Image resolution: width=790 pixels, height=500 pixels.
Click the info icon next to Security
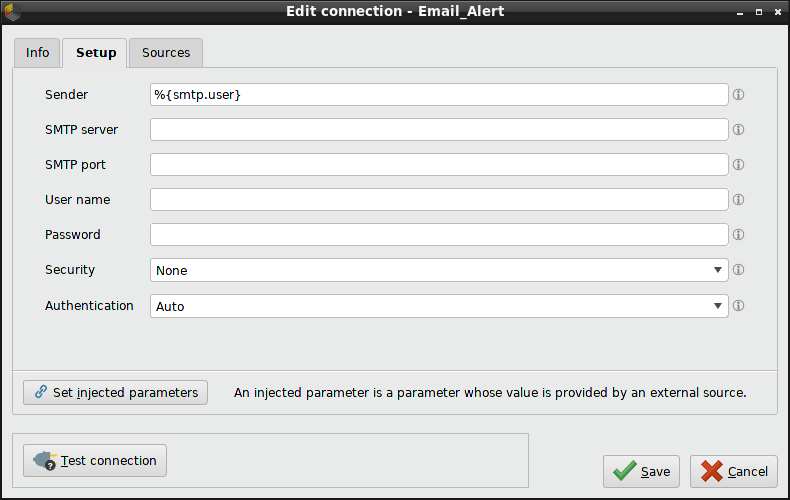click(x=739, y=270)
